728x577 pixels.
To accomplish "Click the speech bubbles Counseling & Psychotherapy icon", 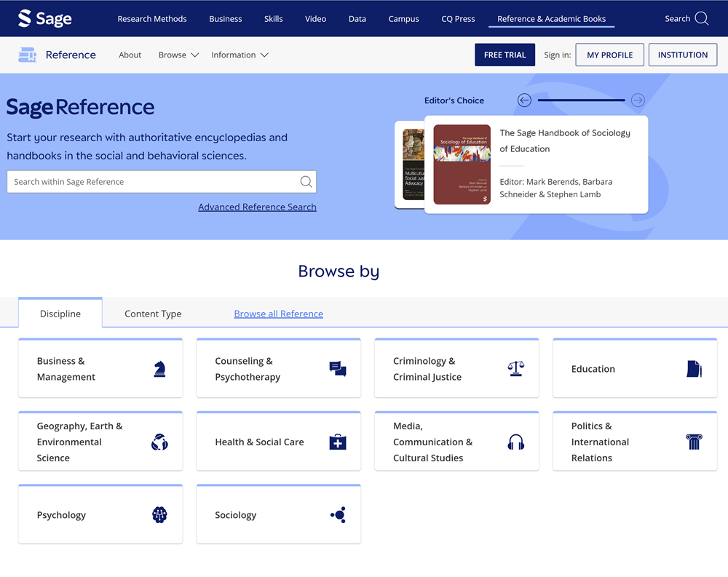I will tap(338, 369).
